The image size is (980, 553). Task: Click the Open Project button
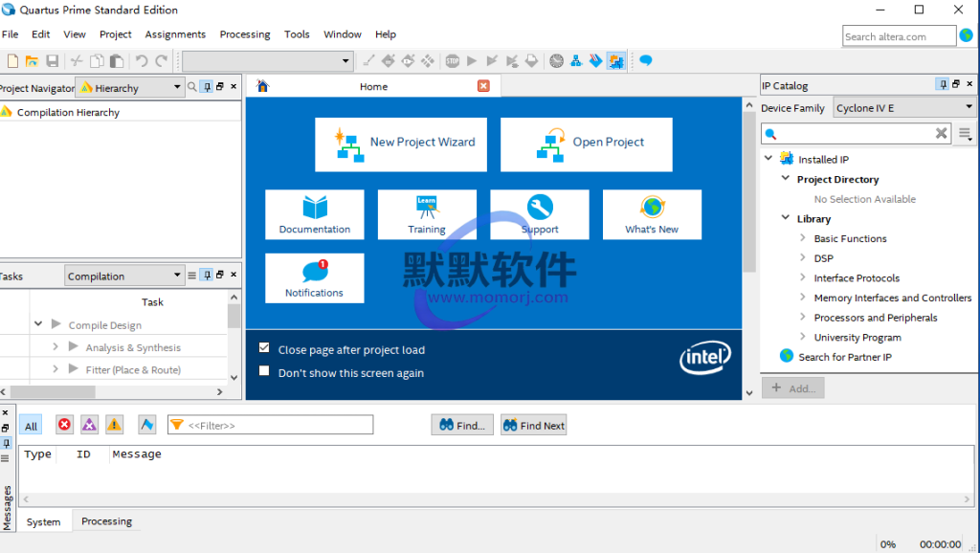click(587, 144)
